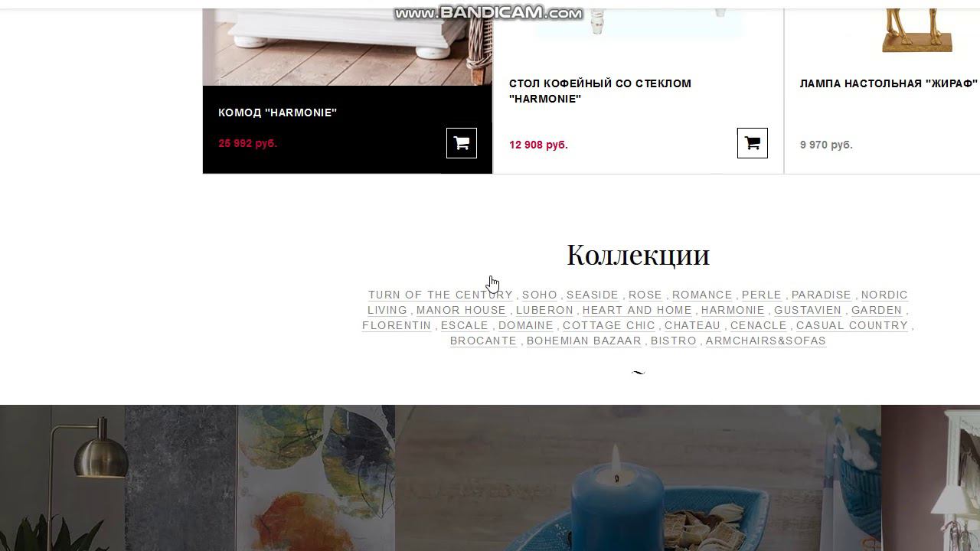Open the Комод "Harmonie" product title

(x=278, y=112)
